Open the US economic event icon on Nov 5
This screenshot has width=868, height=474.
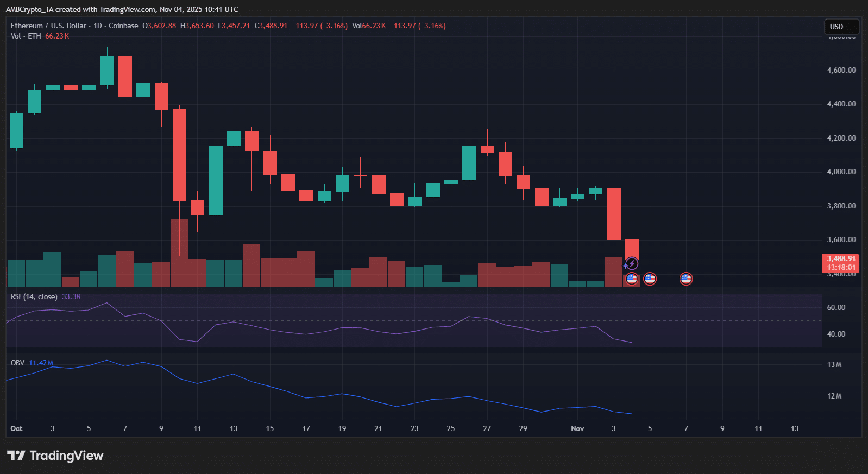pyautogui.click(x=650, y=279)
